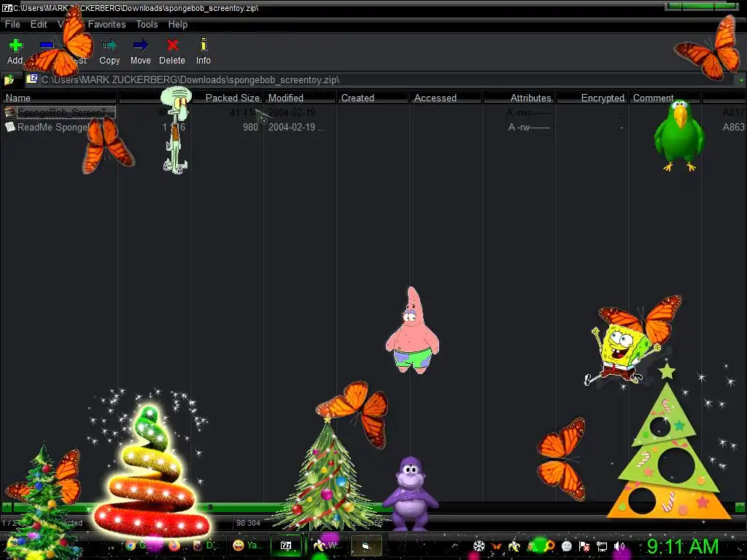
Task: Open the Tools menu
Action: click(147, 24)
